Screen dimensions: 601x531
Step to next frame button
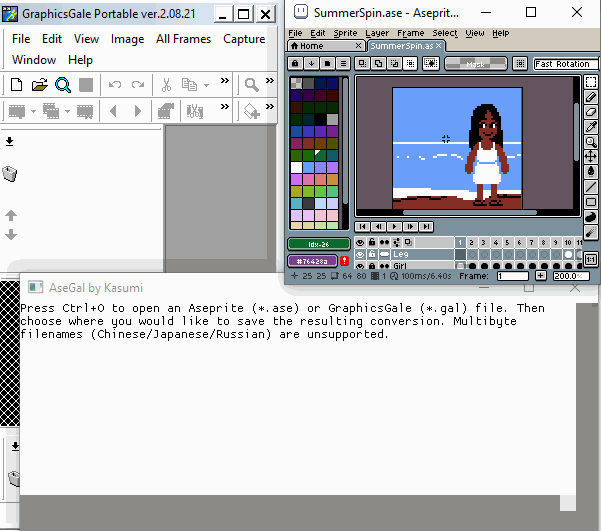pyautogui.click(x=410, y=227)
